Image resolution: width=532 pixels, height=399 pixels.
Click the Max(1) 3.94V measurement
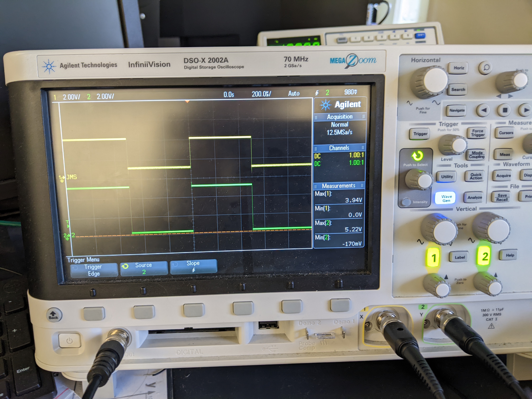(x=338, y=197)
